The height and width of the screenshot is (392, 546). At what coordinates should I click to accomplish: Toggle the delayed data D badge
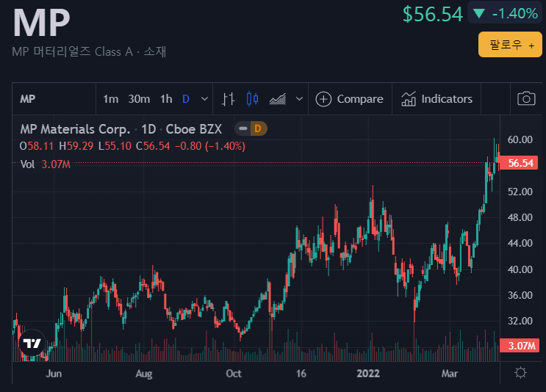(257, 128)
